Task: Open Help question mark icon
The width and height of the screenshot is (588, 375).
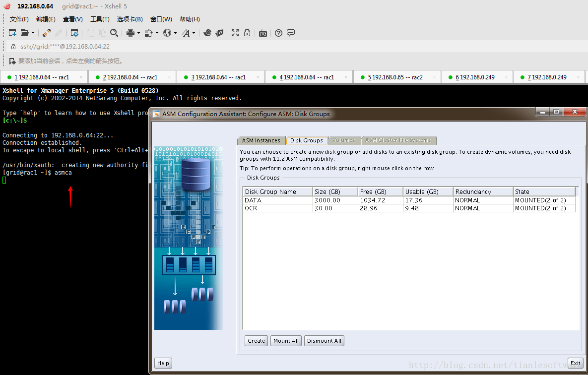Action: pyautogui.click(x=279, y=33)
